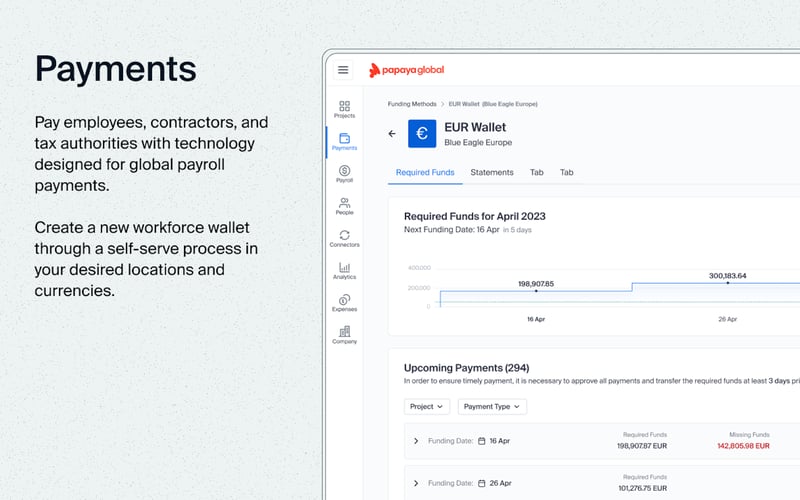Open Expenses in the sidebar

pyautogui.click(x=344, y=303)
